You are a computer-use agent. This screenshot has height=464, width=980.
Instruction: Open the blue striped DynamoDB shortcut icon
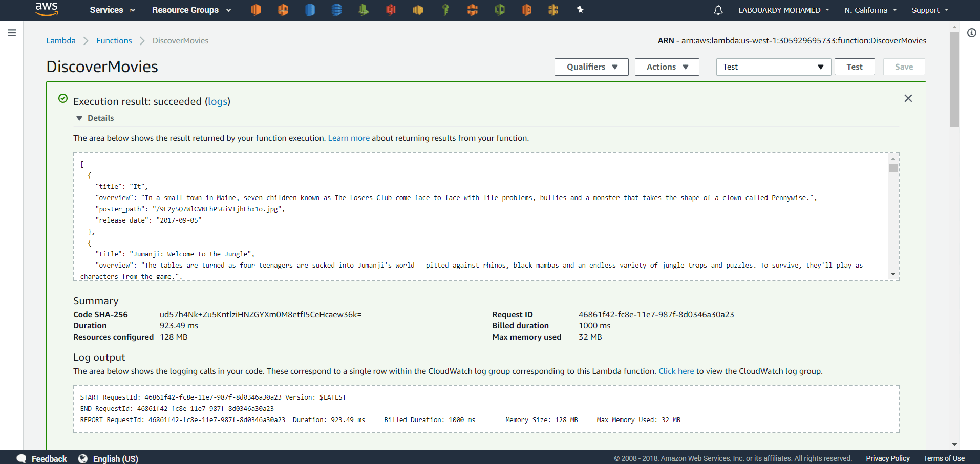click(x=337, y=10)
